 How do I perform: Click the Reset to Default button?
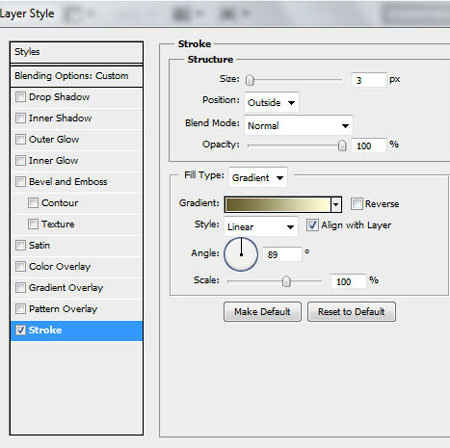351,312
